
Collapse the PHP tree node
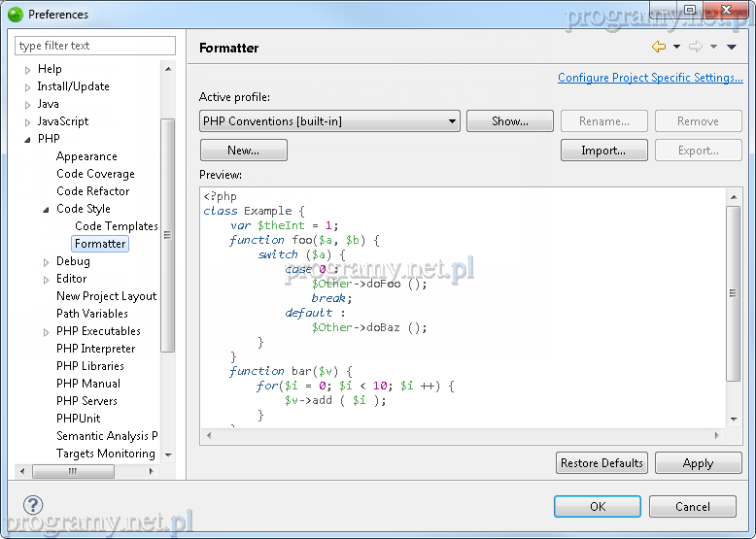pyautogui.click(x=28, y=139)
